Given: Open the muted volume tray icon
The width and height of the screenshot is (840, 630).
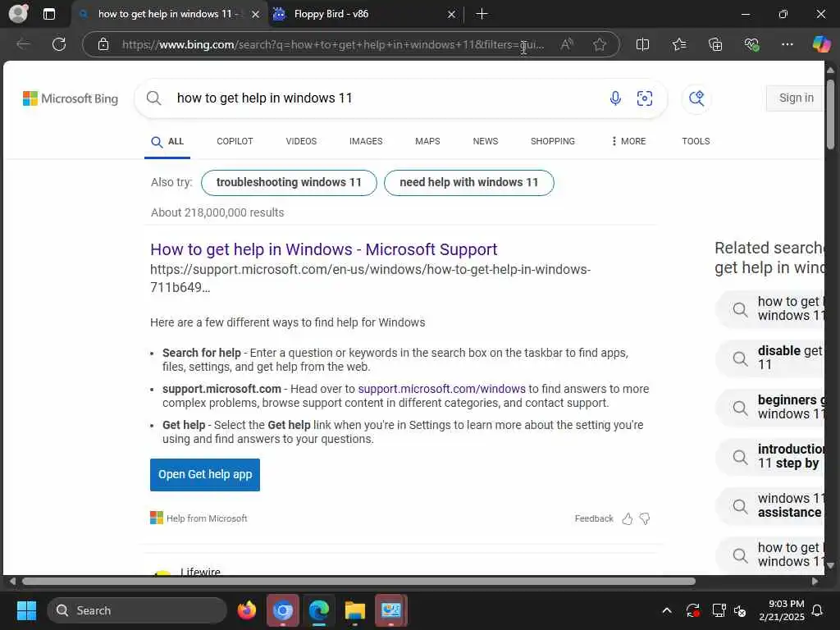Looking at the screenshot, I should 740,610.
